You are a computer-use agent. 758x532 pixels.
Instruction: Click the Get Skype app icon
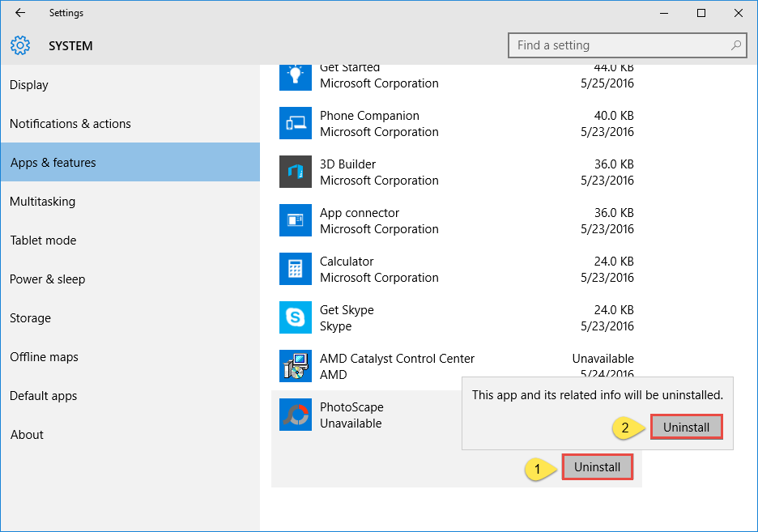[x=296, y=317]
